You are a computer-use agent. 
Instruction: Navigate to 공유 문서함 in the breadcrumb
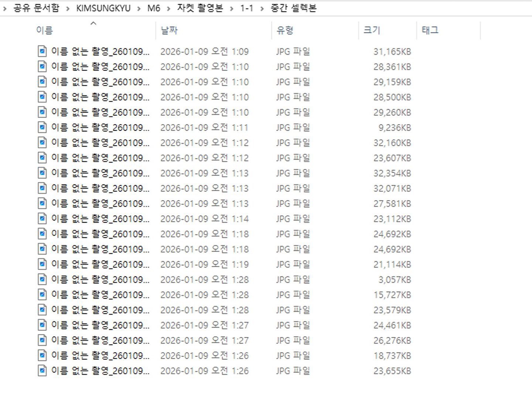pos(36,8)
